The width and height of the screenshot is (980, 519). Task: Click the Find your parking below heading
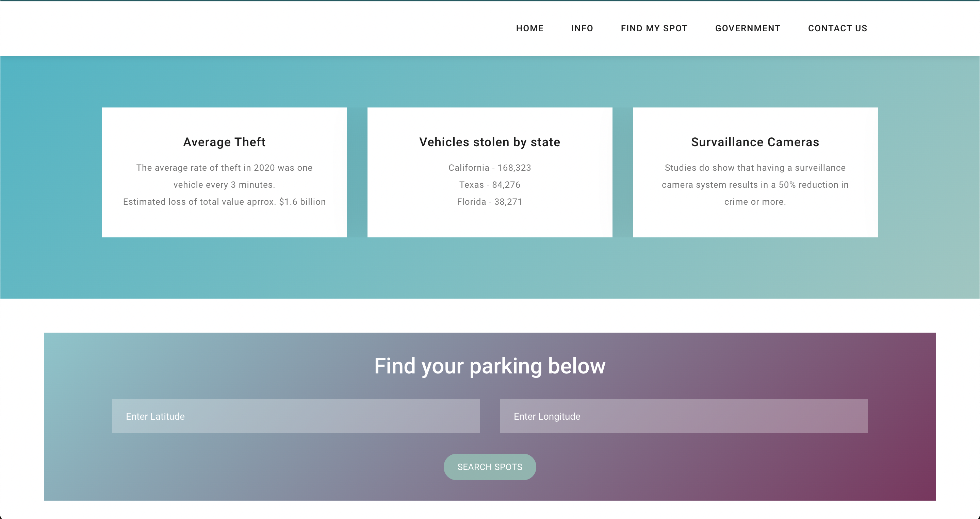pyautogui.click(x=490, y=366)
